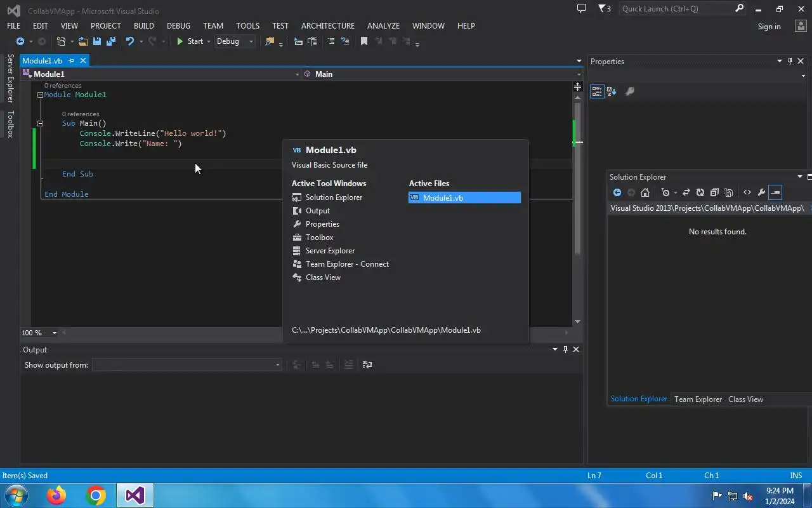The image size is (812, 508).
Task: Click the Navigate Backward arrow in main toolbar
Action: (20, 41)
